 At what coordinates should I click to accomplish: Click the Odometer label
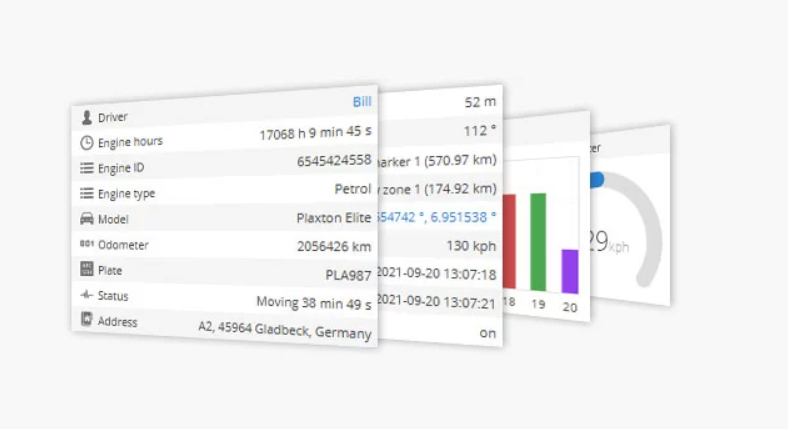click(123, 245)
